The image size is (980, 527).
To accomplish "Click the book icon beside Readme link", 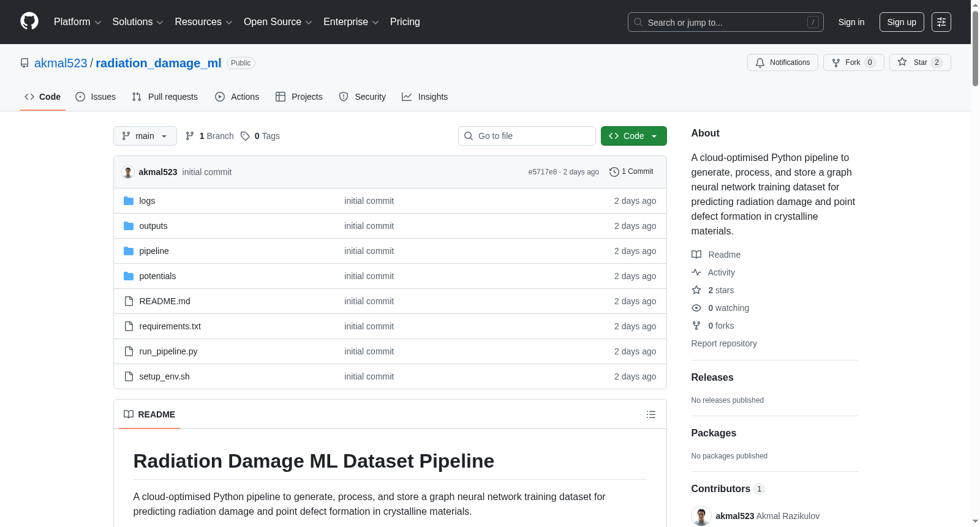I will pyautogui.click(x=696, y=255).
